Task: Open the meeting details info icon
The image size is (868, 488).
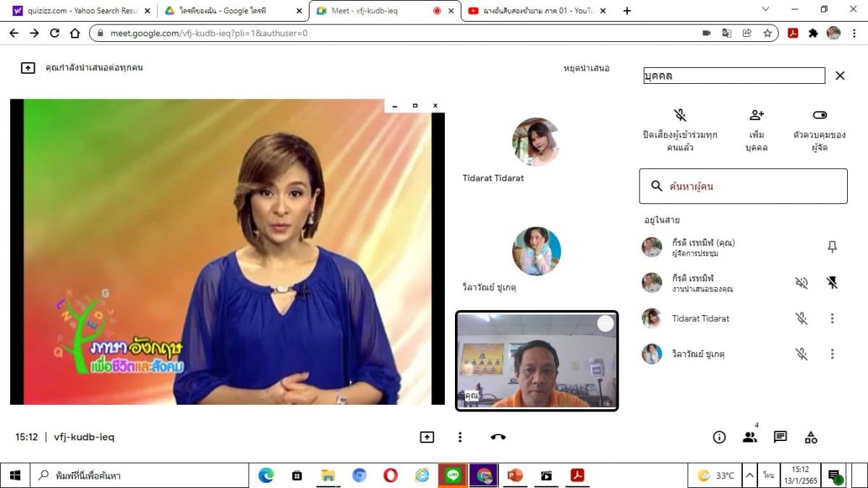Action: (719, 437)
